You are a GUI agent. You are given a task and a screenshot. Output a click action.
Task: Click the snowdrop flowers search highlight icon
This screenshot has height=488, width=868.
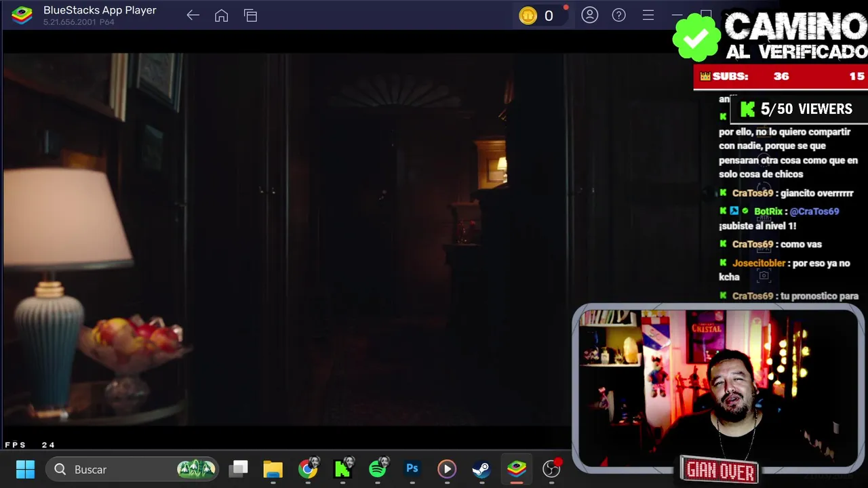pyautogui.click(x=196, y=468)
